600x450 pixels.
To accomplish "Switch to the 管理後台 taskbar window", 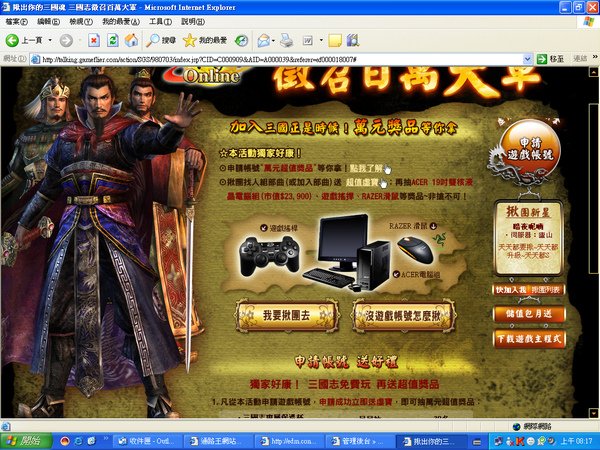I will click(x=359, y=441).
